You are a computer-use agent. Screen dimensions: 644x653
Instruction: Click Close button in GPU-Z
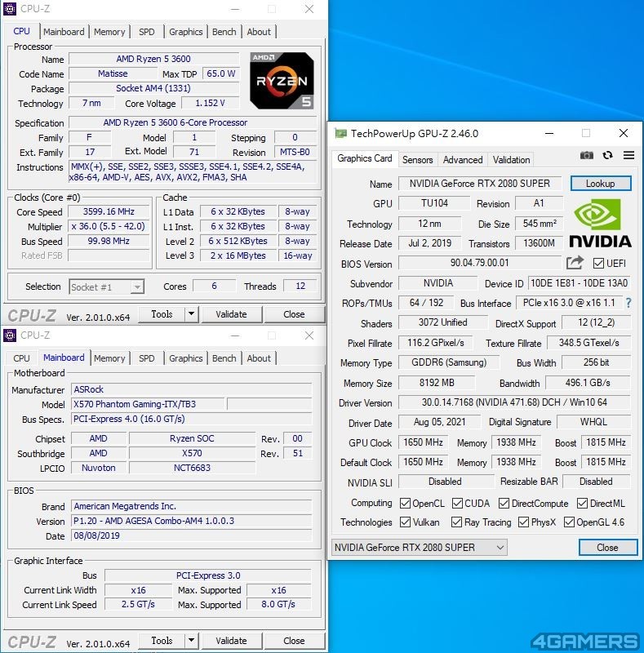pos(608,547)
